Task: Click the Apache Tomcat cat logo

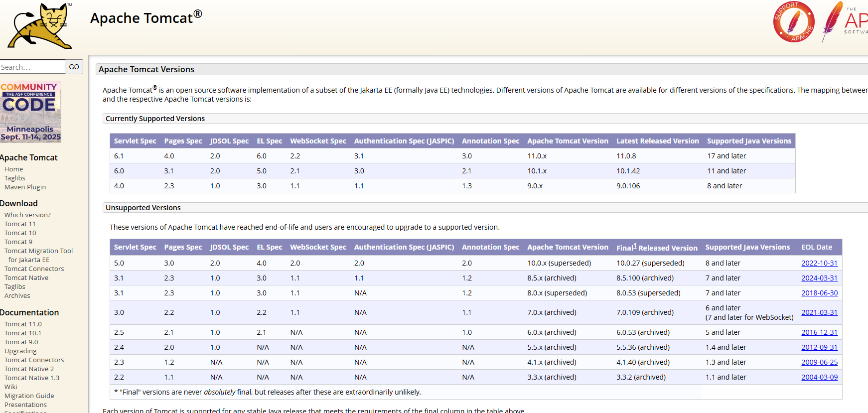Action: click(x=40, y=26)
